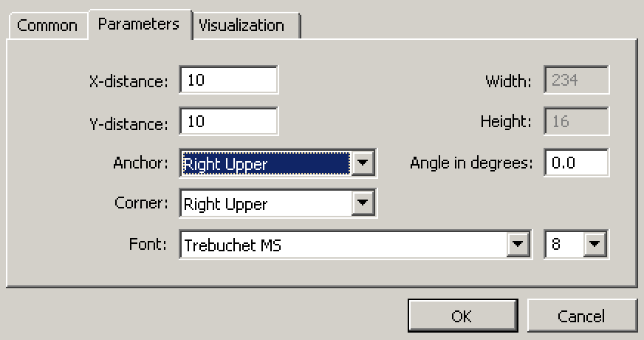The width and height of the screenshot is (644, 340).
Task: Click the Cancel button
Action: pos(581,316)
